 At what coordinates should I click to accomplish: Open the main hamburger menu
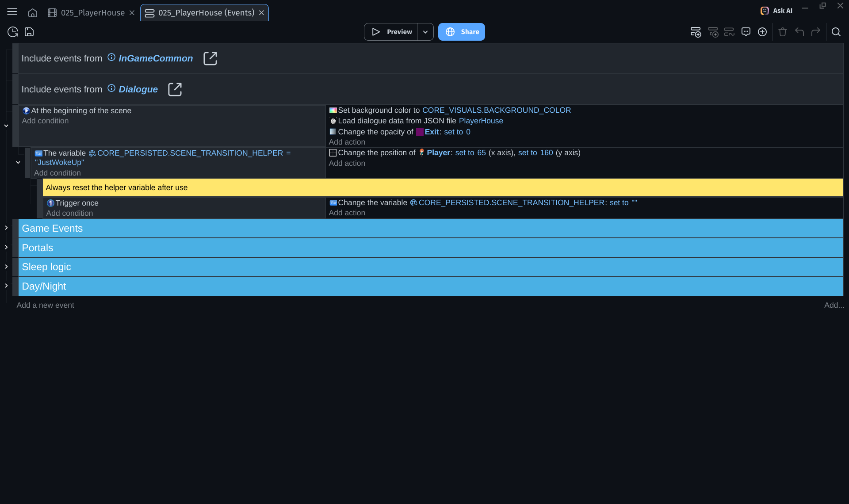[12, 12]
